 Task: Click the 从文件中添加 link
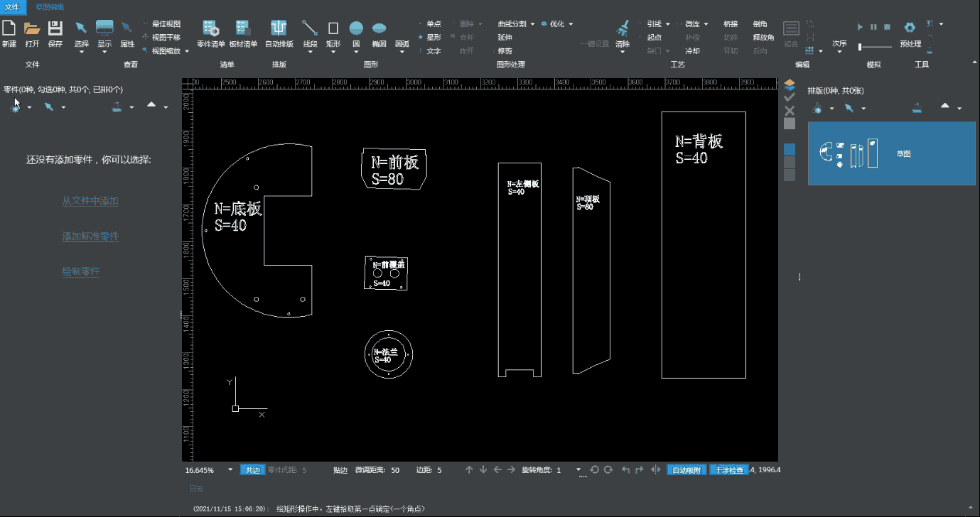click(x=90, y=201)
